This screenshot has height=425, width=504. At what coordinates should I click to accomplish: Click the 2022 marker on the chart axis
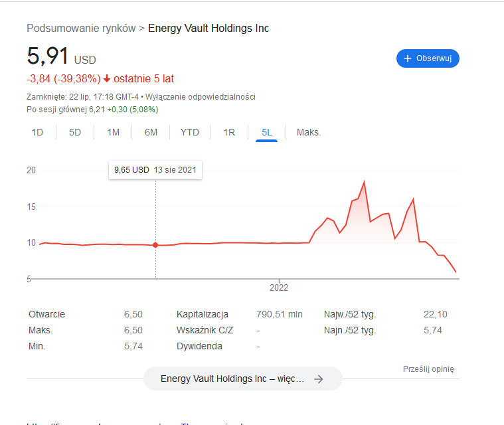coord(279,288)
